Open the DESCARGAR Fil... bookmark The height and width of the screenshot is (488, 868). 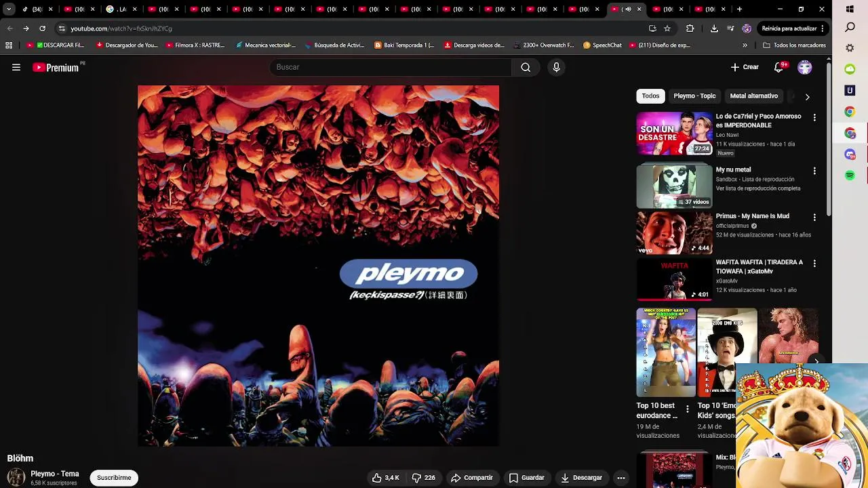[56, 45]
